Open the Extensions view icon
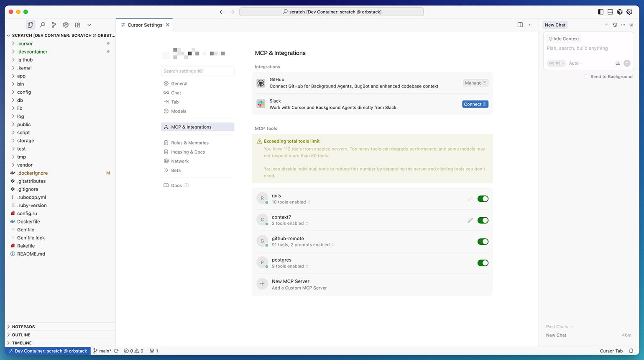 (77, 25)
